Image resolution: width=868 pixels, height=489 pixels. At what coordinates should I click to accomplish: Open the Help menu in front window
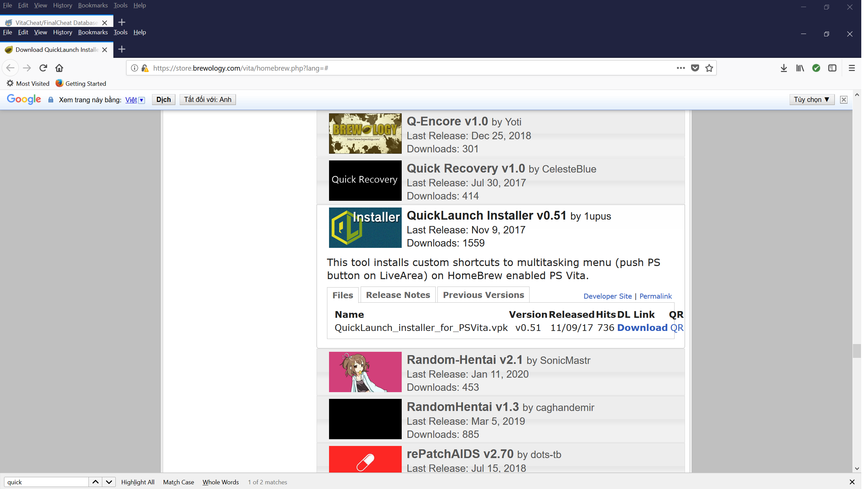pyautogui.click(x=140, y=32)
